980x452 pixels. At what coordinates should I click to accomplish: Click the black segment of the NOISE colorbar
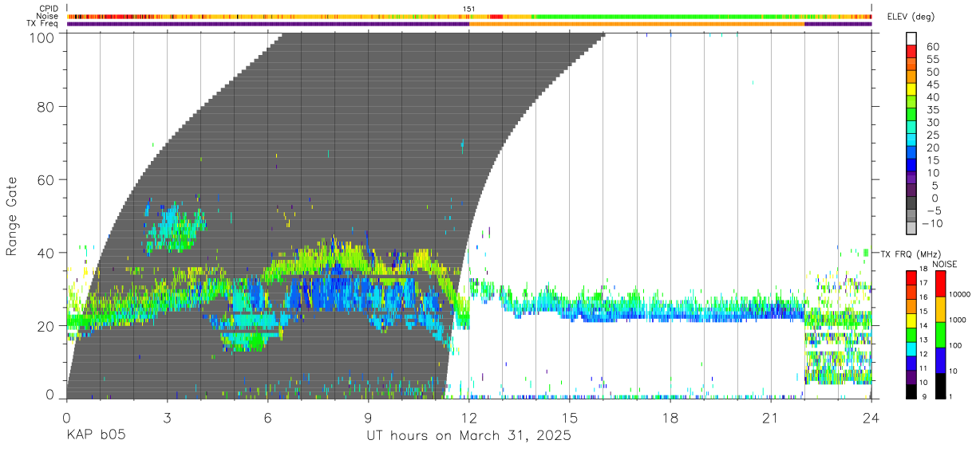point(940,386)
